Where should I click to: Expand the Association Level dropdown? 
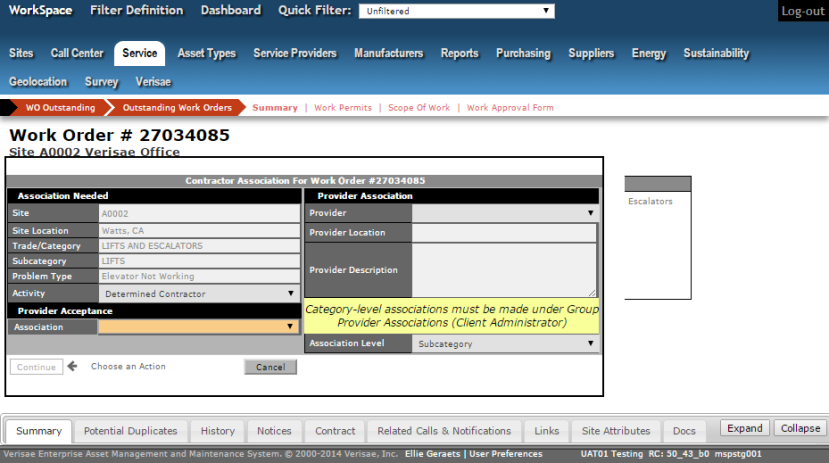click(505, 344)
